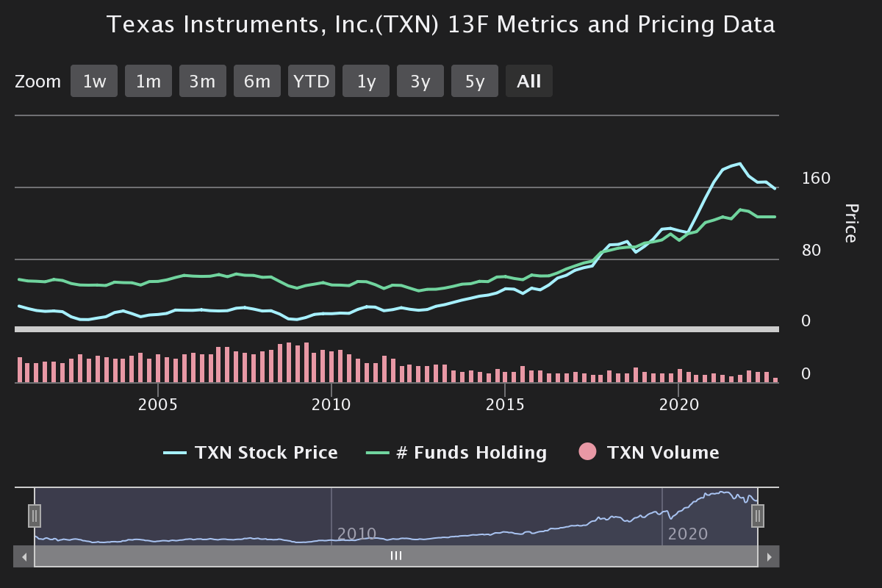Choose the 3m zoom option
The width and height of the screenshot is (882, 588).
point(203,81)
